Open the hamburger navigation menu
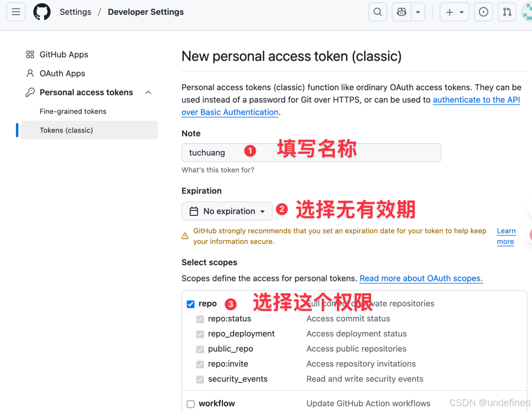532x411 pixels. 16,11
